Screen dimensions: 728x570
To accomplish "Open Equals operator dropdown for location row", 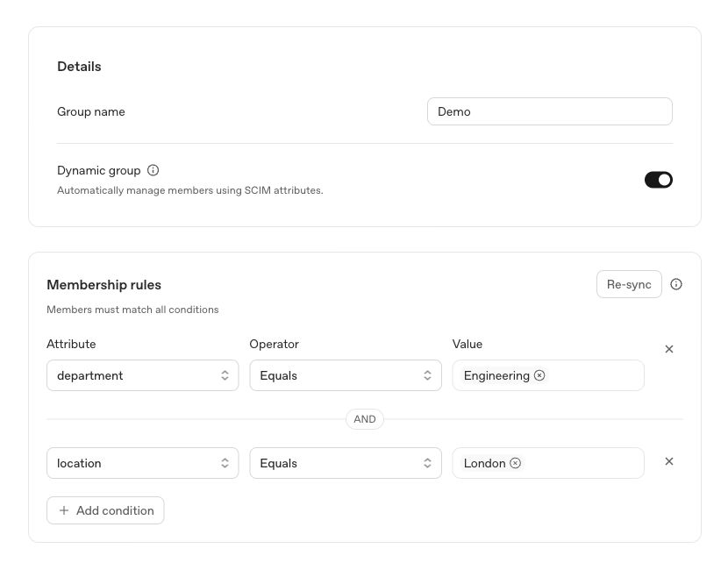I will point(346,463).
